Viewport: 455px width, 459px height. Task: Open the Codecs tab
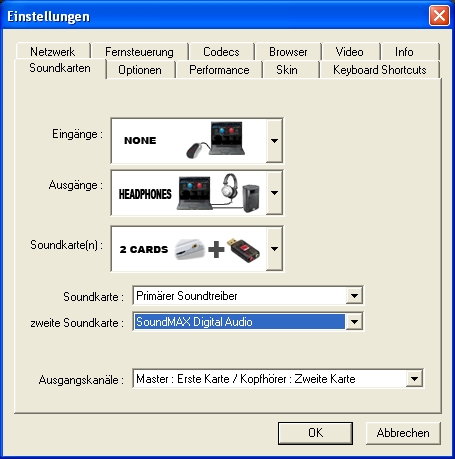point(221,52)
